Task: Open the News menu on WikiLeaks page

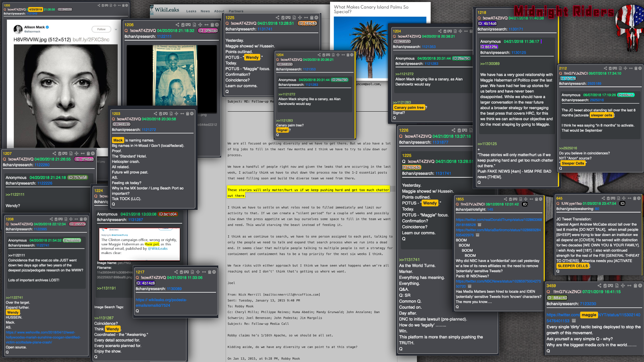Action: [x=205, y=11]
